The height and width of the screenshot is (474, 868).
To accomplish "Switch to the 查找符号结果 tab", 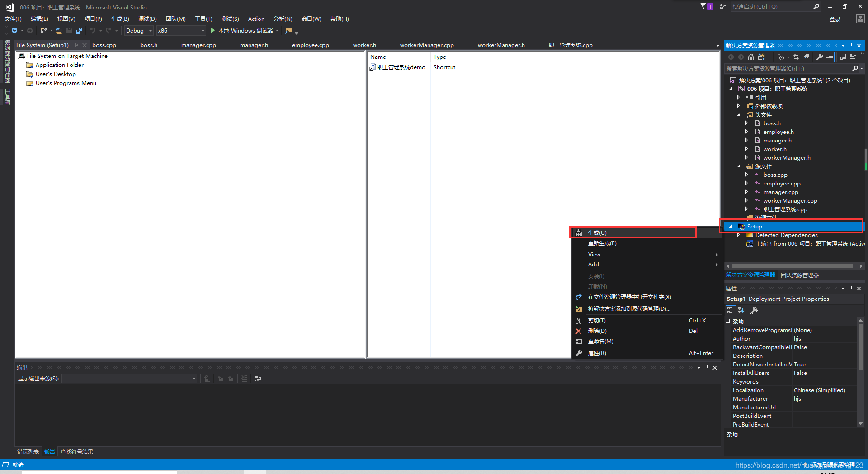I will coord(77,452).
